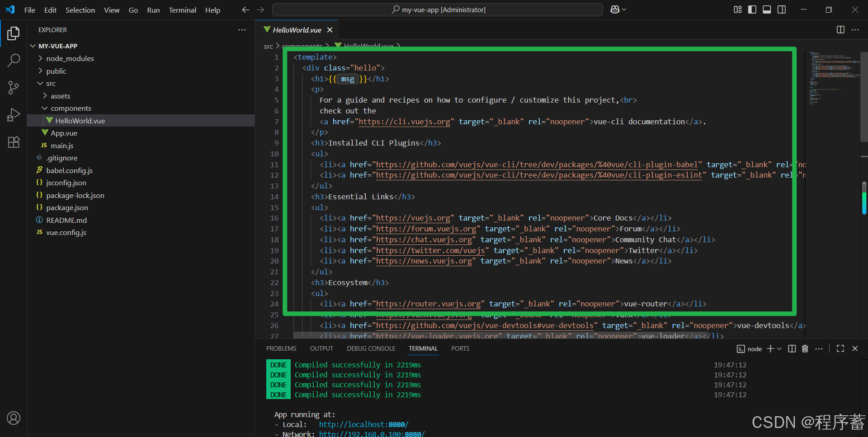This screenshot has height=437, width=868.
Task: Open vue.config.js in the explorer
Action: (x=66, y=233)
